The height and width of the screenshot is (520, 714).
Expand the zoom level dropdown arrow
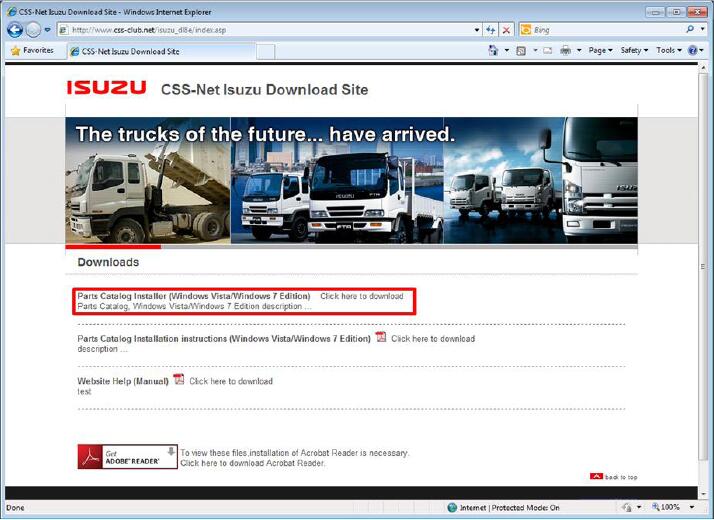tap(692, 507)
